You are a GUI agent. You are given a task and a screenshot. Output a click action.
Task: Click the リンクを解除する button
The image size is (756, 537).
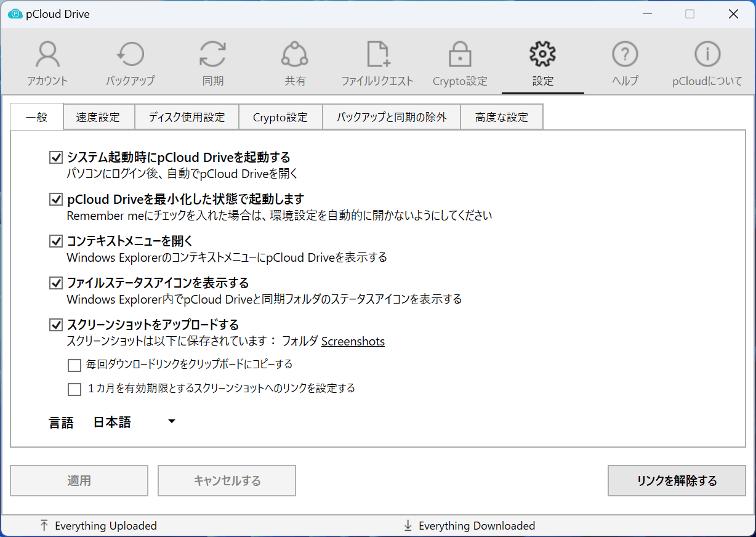point(677,481)
